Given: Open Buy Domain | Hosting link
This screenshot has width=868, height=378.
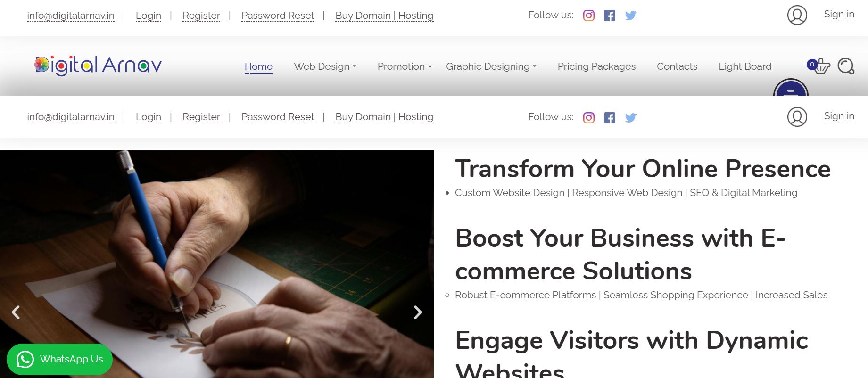Looking at the screenshot, I should [x=384, y=16].
